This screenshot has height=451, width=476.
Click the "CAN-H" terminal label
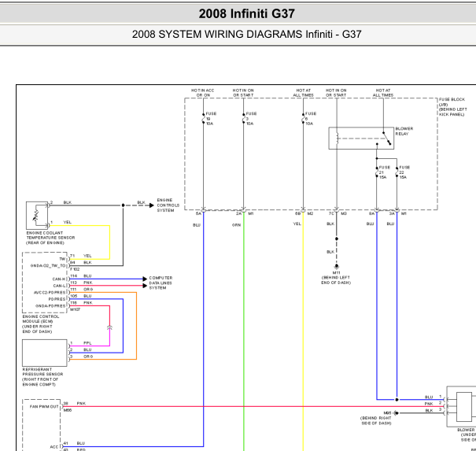58,279
